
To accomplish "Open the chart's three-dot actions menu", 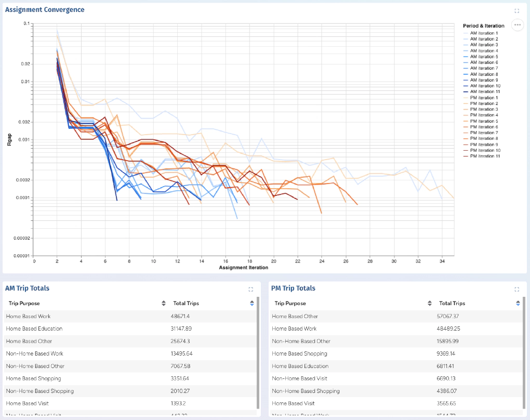I will (x=517, y=25).
